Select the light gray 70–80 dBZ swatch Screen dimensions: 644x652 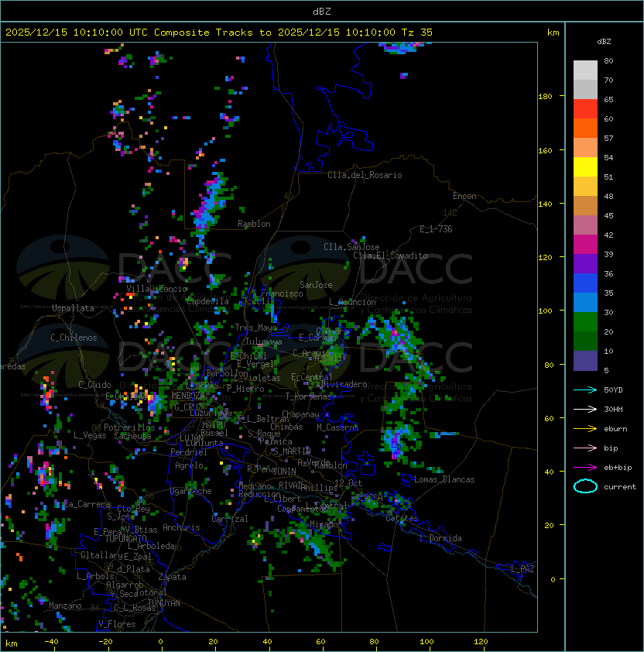coord(585,70)
